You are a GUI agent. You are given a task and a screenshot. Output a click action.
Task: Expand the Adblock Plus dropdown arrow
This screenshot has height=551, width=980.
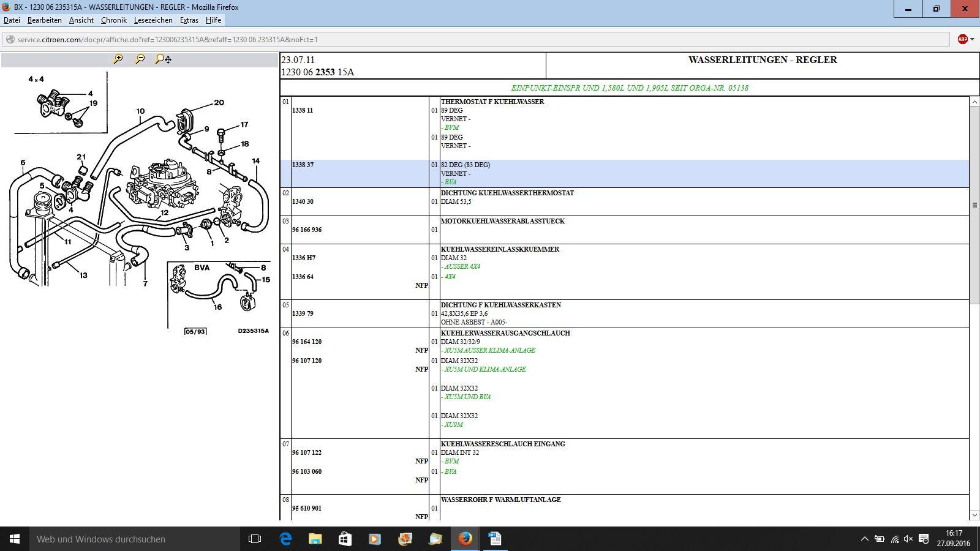coord(972,39)
